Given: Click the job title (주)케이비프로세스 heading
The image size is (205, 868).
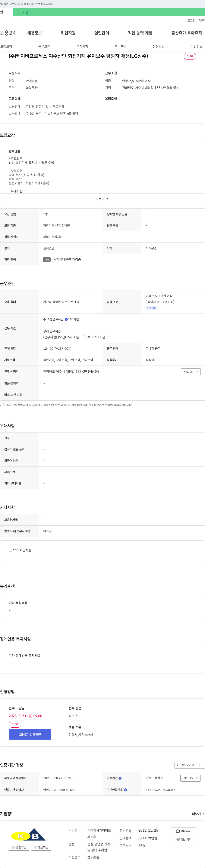Looking at the screenshot, I should (x=78, y=56).
